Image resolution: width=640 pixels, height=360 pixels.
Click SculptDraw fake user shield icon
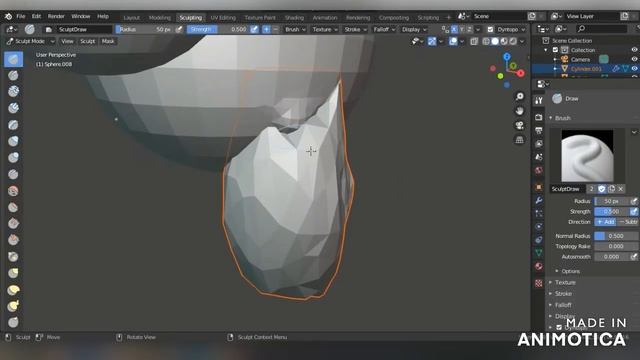602,189
